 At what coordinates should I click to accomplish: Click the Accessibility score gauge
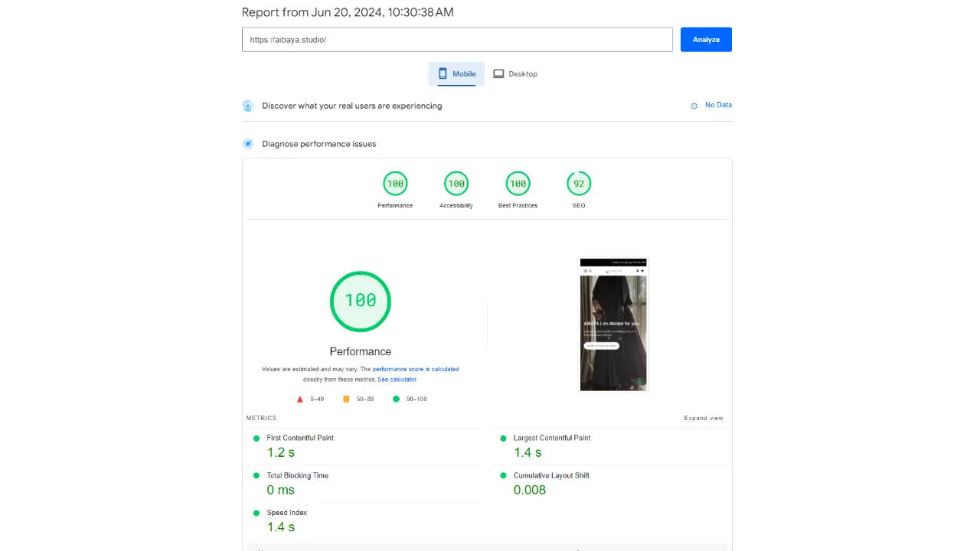pyautogui.click(x=456, y=184)
